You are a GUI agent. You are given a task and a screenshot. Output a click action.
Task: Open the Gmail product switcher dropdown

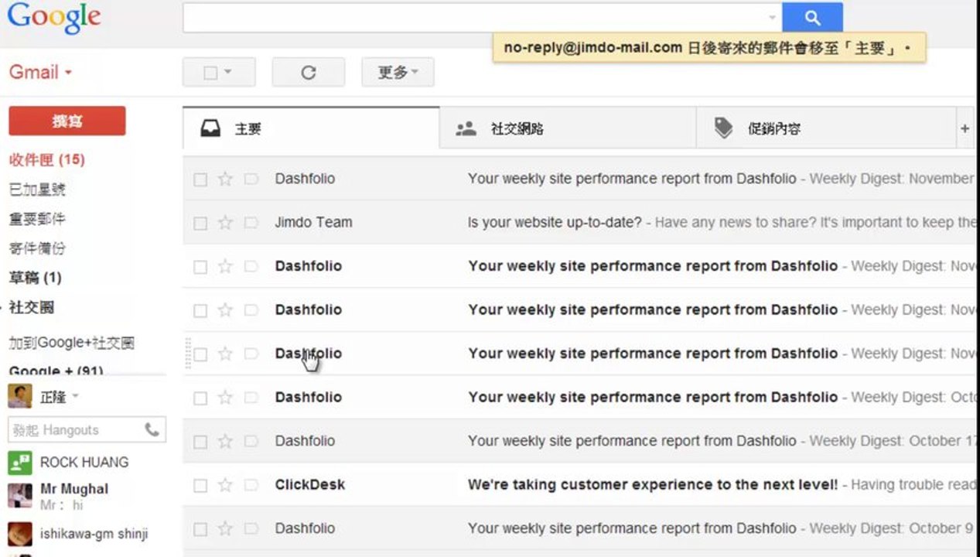[x=40, y=72]
